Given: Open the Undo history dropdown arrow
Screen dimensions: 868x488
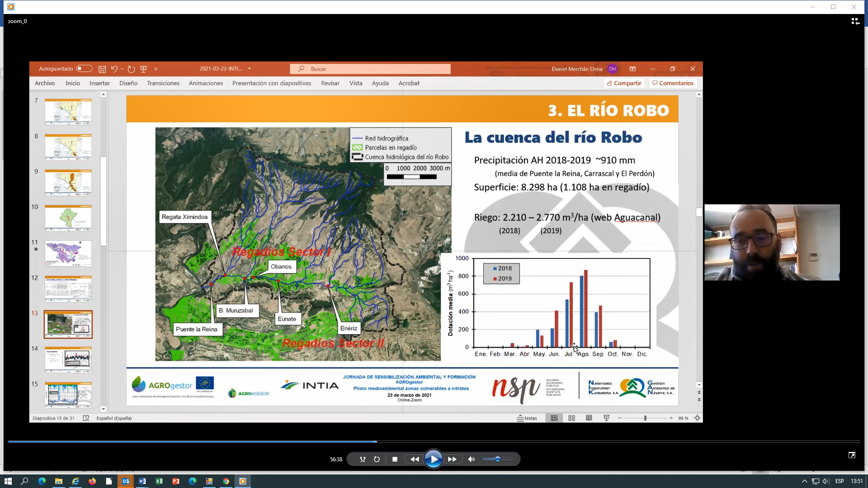Looking at the screenshot, I should pos(122,69).
